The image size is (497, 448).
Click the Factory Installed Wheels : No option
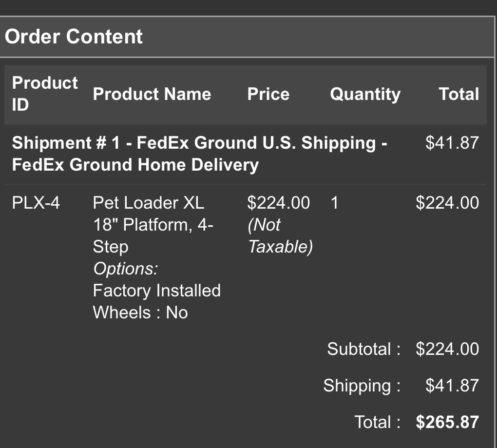coord(156,301)
